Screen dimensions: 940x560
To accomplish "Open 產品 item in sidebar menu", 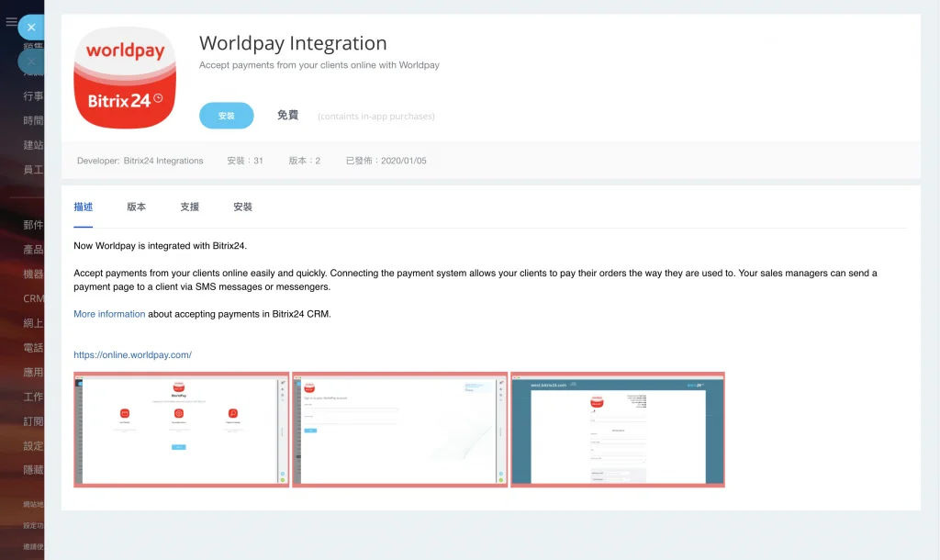I will [33, 250].
